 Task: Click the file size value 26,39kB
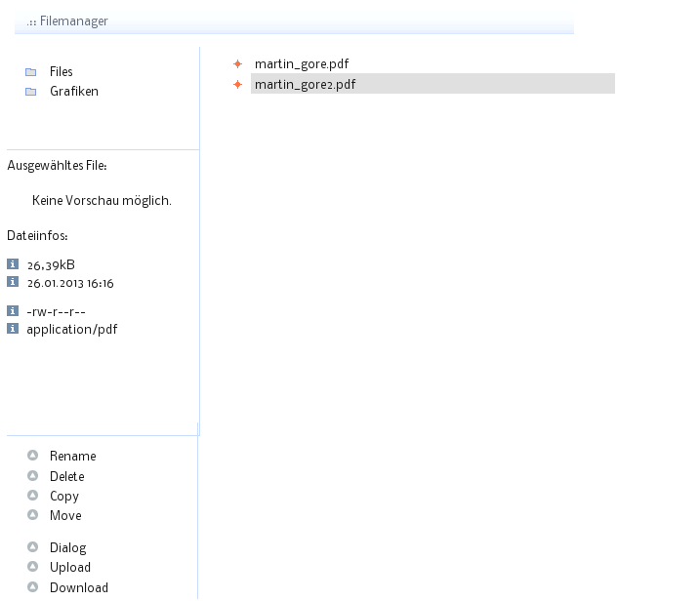(51, 265)
